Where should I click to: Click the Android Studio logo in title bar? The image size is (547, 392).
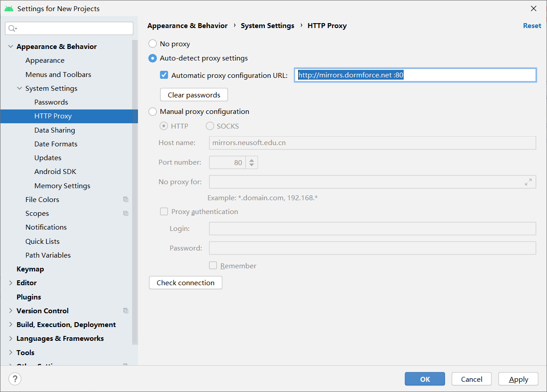pyautogui.click(x=9, y=8)
